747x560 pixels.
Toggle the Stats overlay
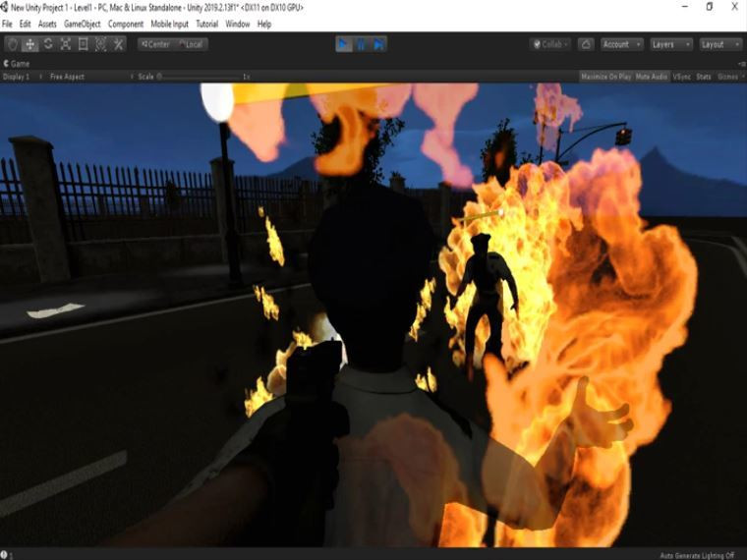(x=703, y=77)
